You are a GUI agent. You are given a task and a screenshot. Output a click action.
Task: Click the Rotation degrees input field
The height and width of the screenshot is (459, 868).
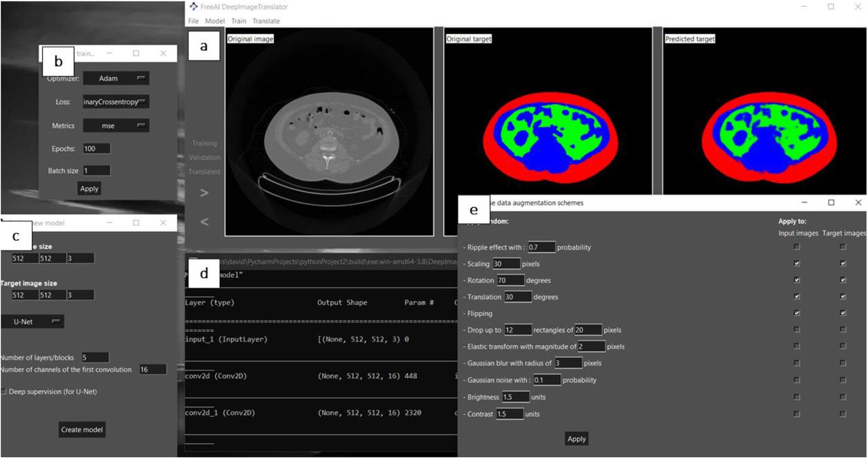[511, 280]
